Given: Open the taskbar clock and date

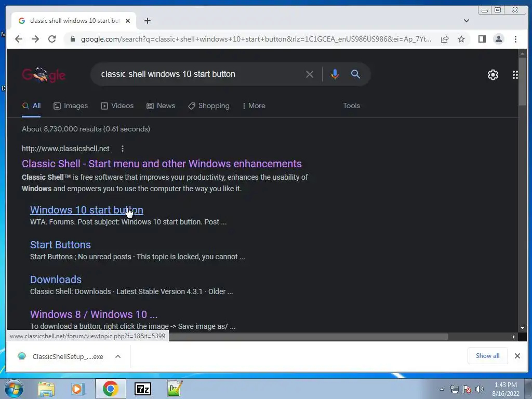Looking at the screenshot, I should [506, 389].
